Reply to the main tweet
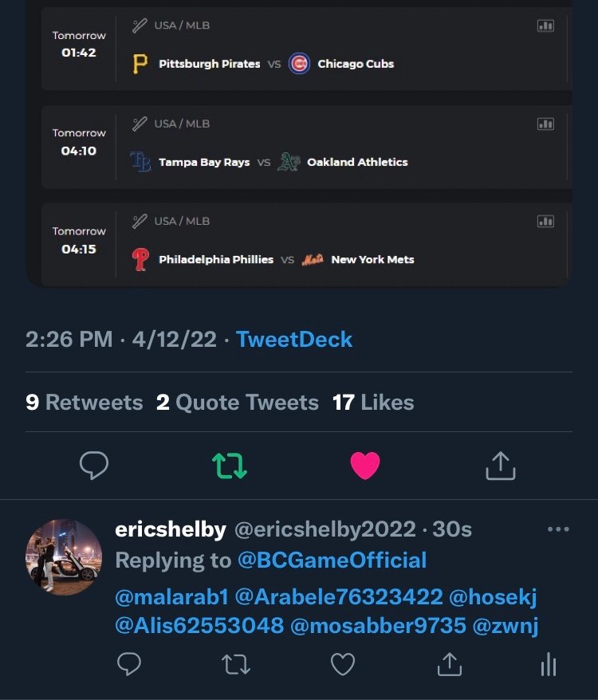 94,466
